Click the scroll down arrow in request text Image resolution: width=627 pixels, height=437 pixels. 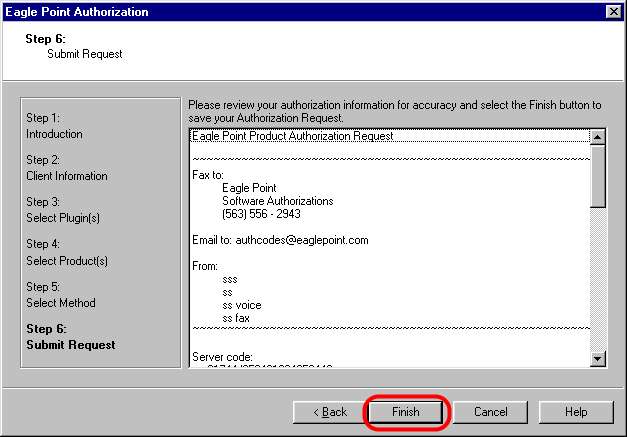tap(597, 359)
